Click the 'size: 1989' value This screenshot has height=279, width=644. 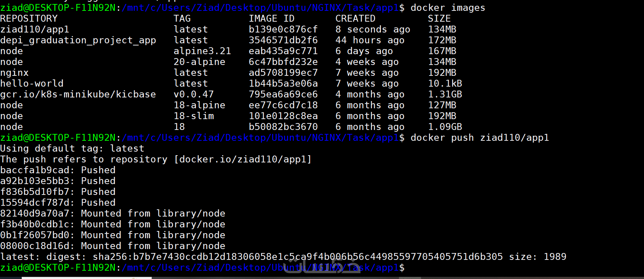(x=538, y=257)
